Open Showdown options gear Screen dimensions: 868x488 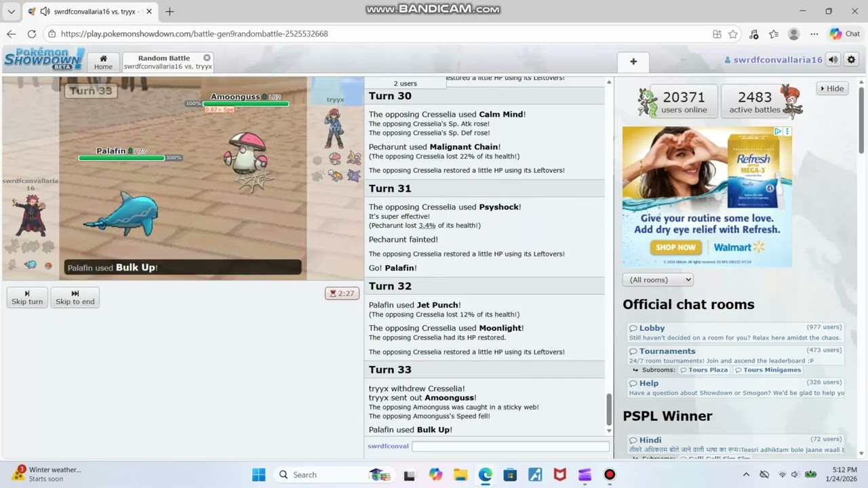coord(851,60)
